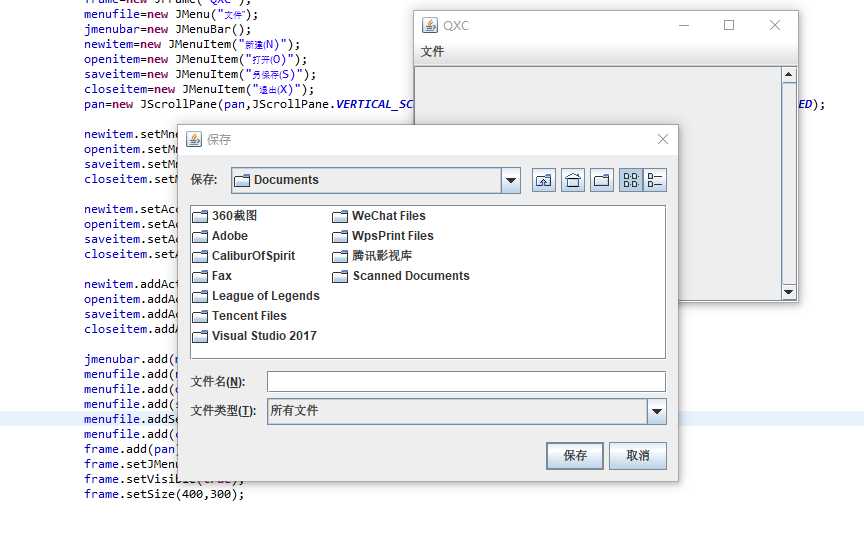Expand the Documents location dropdown arrow
864x535 pixels.
[x=511, y=180]
